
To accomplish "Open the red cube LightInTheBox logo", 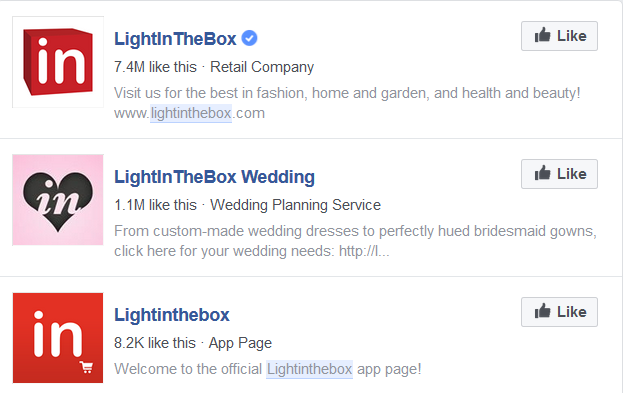I will click(58, 62).
